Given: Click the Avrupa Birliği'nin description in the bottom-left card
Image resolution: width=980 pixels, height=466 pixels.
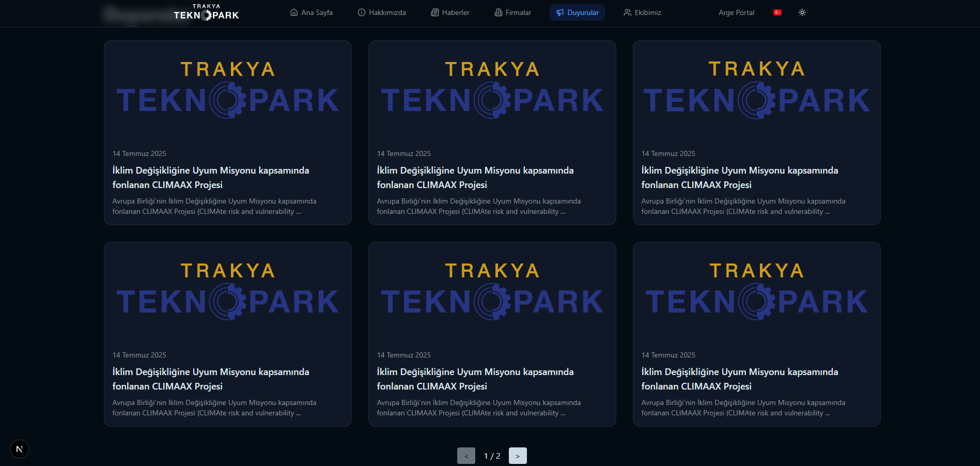Looking at the screenshot, I should 214,408.
